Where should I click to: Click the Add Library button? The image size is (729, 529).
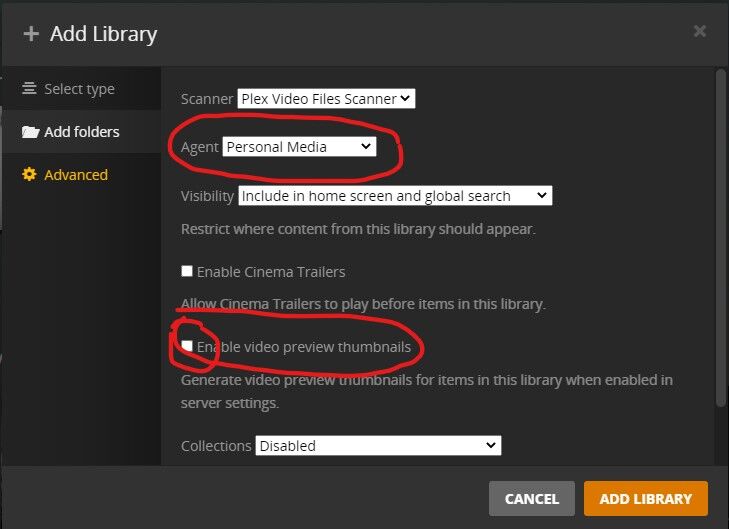pos(646,498)
